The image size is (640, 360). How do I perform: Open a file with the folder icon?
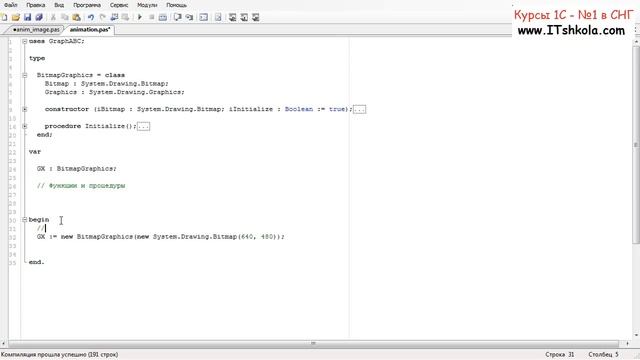click(16, 17)
